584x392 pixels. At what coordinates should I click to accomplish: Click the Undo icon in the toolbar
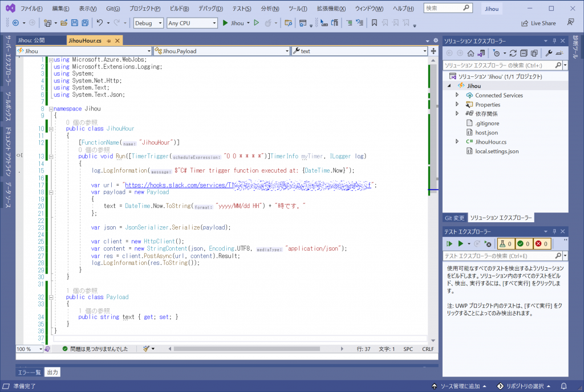100,23
